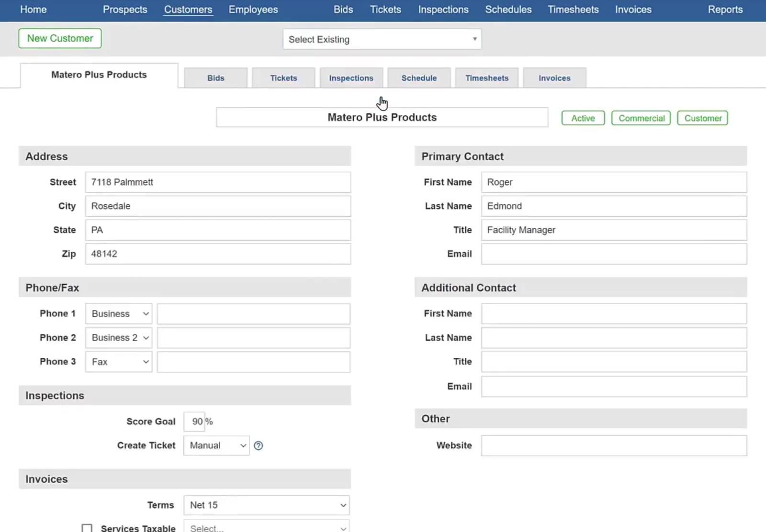
Task: Switch to the customer's Timesheets tab
Action: [487, 78]
